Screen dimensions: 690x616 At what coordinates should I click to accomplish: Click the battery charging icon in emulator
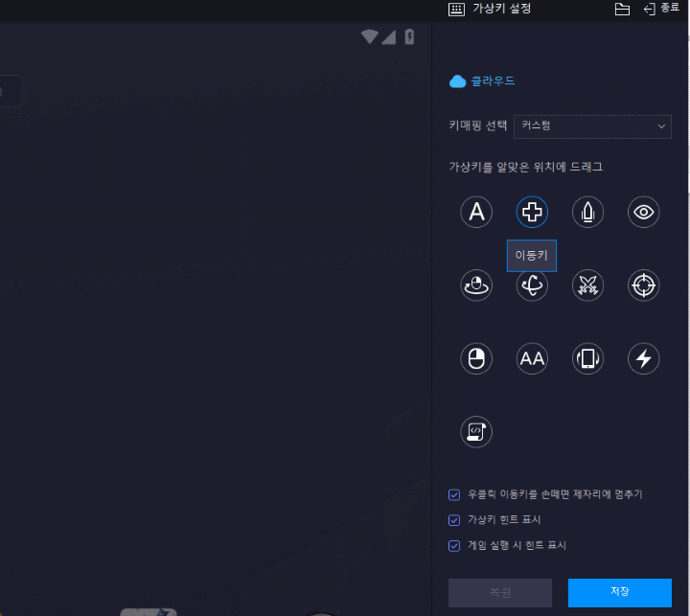pos(409,37)
